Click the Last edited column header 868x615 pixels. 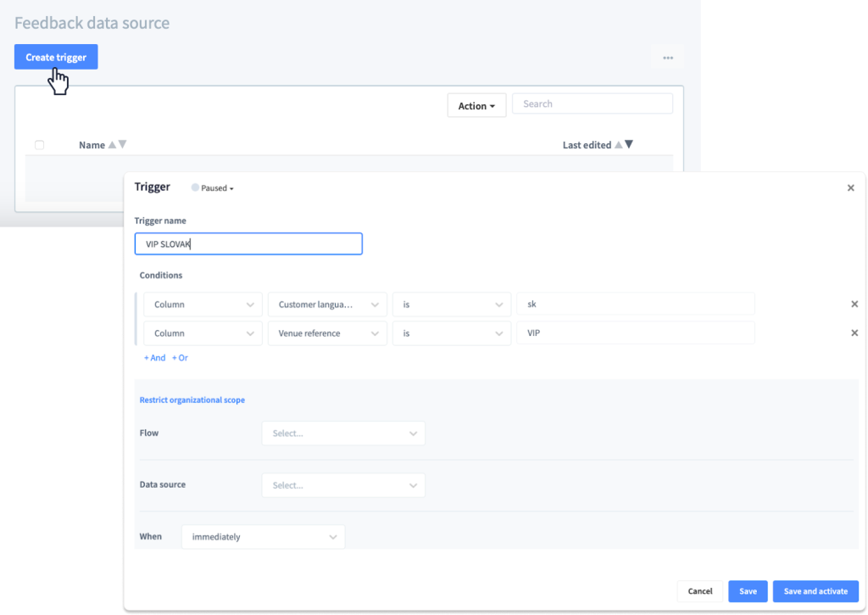(x=587, y=145)
